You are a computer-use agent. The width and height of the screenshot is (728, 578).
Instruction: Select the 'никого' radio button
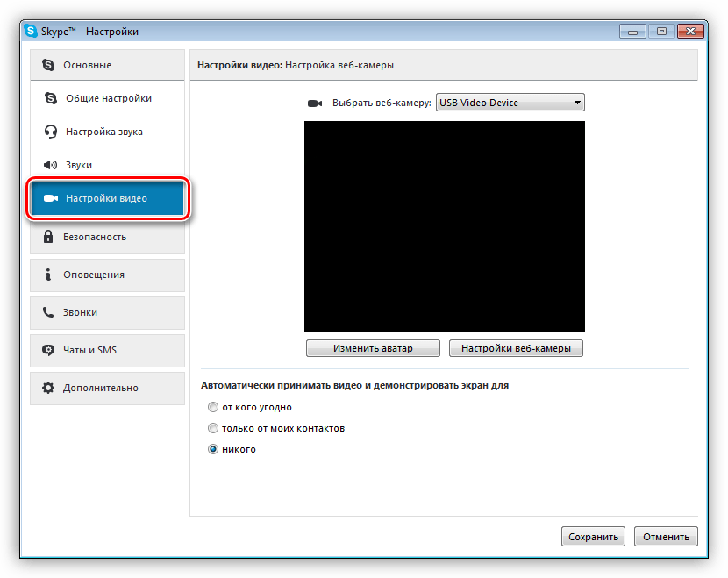(x=212, y=449)
